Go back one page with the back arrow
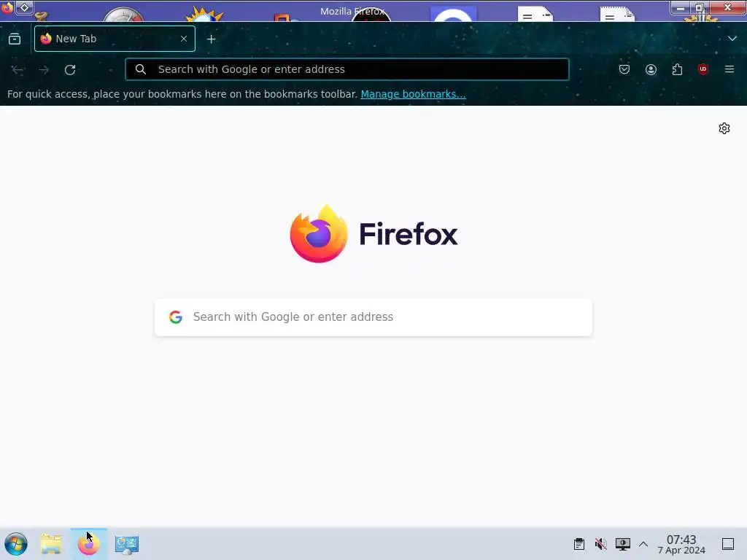This screenshot has width=747, height=560. [18, 69]
